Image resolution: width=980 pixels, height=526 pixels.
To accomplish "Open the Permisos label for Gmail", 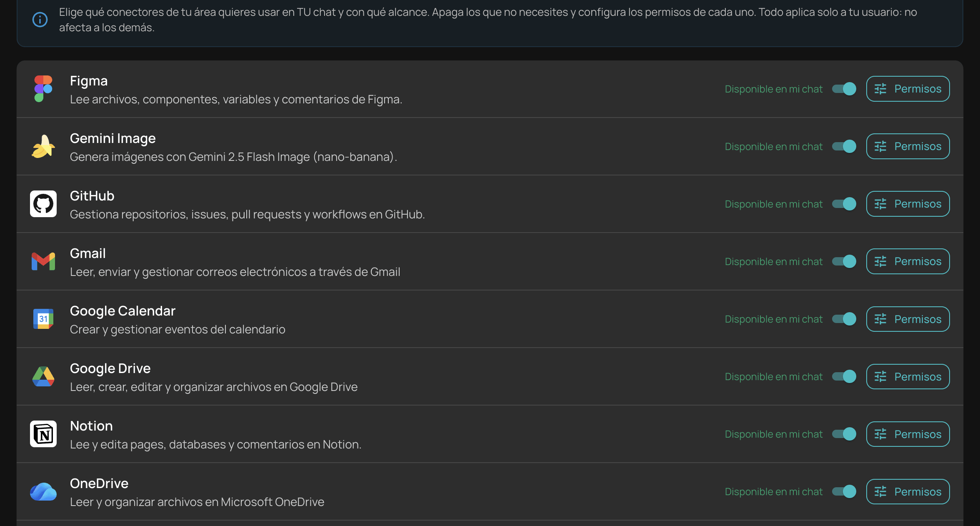I will 918,261.
